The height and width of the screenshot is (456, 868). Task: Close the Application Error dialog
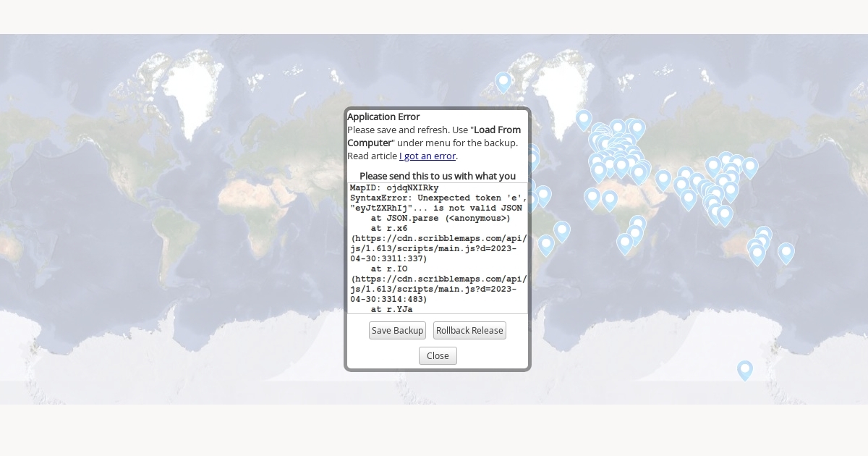pos(438,356)
